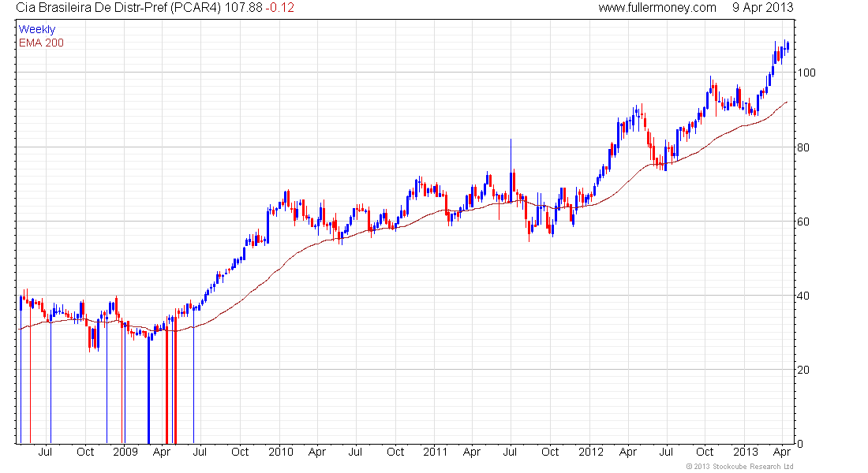
Task: Click the 0 price axis label
Action: 800,444
